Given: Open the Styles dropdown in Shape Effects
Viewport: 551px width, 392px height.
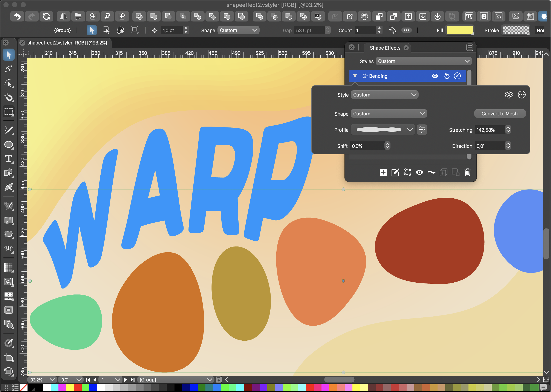Looking at the screenshot, I should (423, 61).
